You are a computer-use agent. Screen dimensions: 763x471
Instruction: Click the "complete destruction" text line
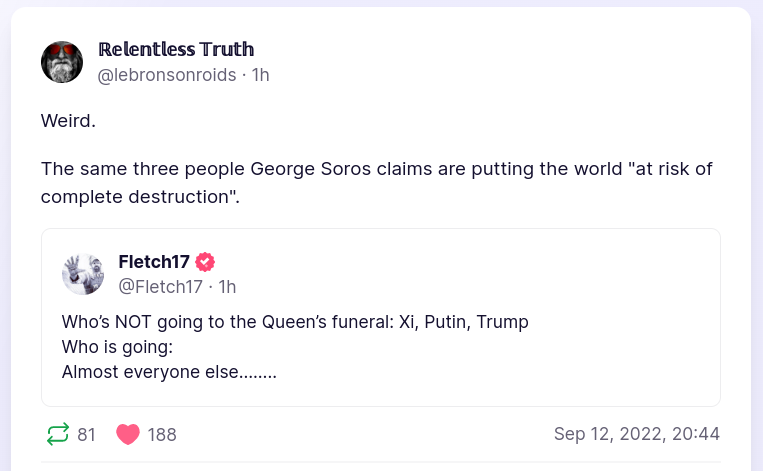[140, 195]
